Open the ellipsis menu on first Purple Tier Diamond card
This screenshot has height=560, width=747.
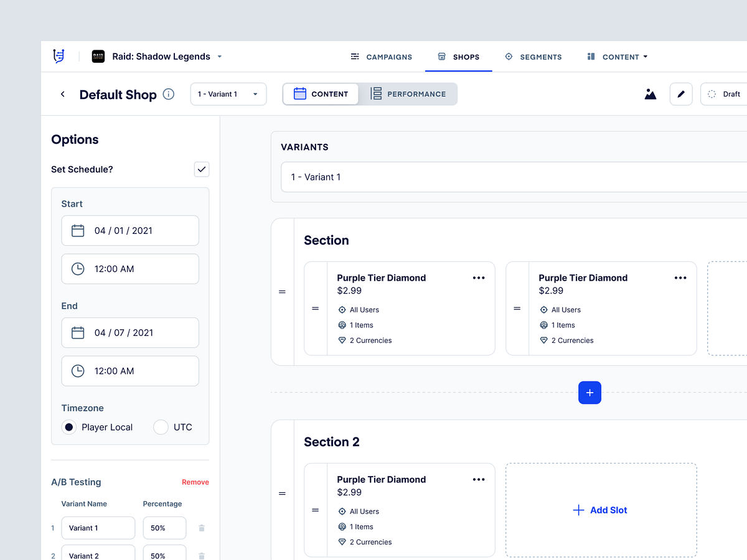tap(479, 278)
